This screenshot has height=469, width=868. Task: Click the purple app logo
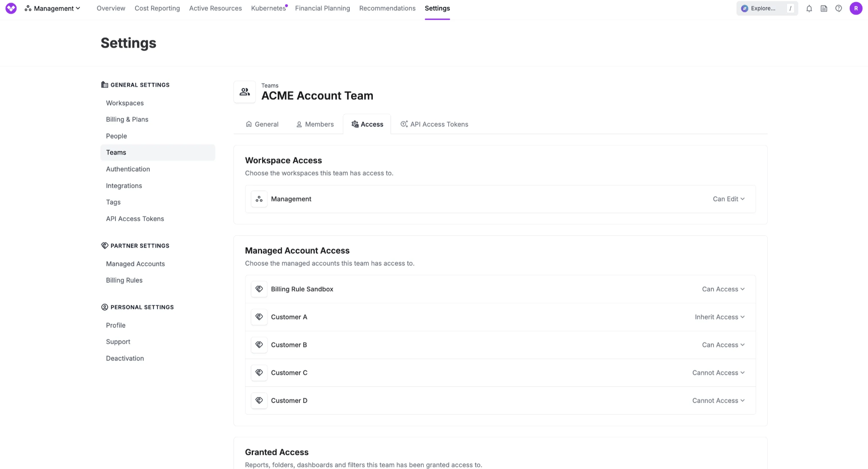[11, 8]
